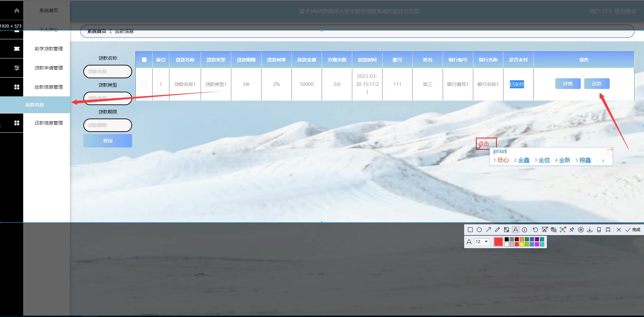Click the ticket icon beside 助学贷款管理
Viewport: 644px width, 317px height.
coord(17,49)
